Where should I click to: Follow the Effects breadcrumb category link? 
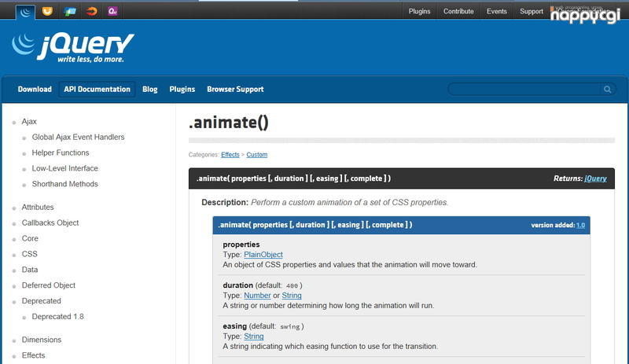[x=230, y=155]
